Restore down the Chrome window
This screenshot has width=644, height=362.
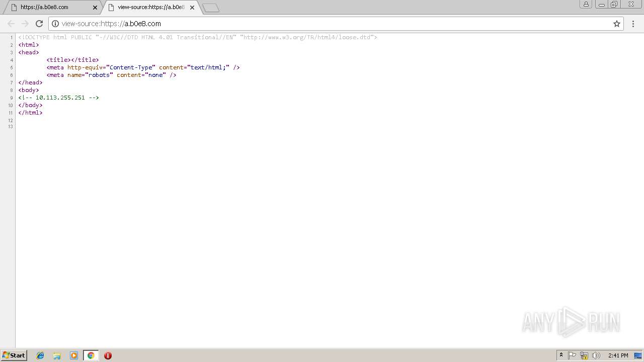614,4
